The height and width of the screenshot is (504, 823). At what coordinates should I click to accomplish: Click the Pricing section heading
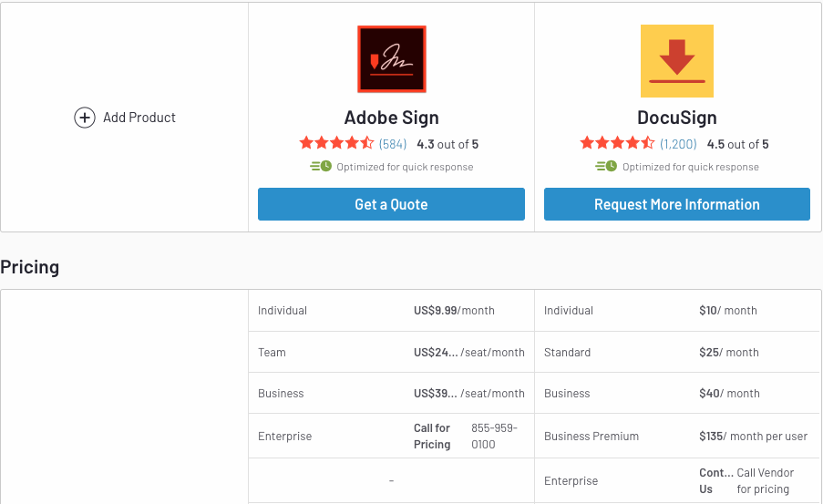[30, 267]
